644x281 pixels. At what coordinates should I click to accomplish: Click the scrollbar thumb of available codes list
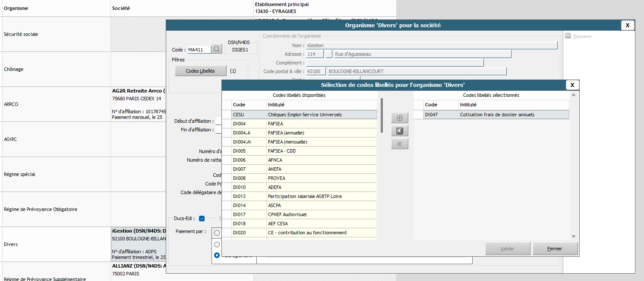click(382, 115)
